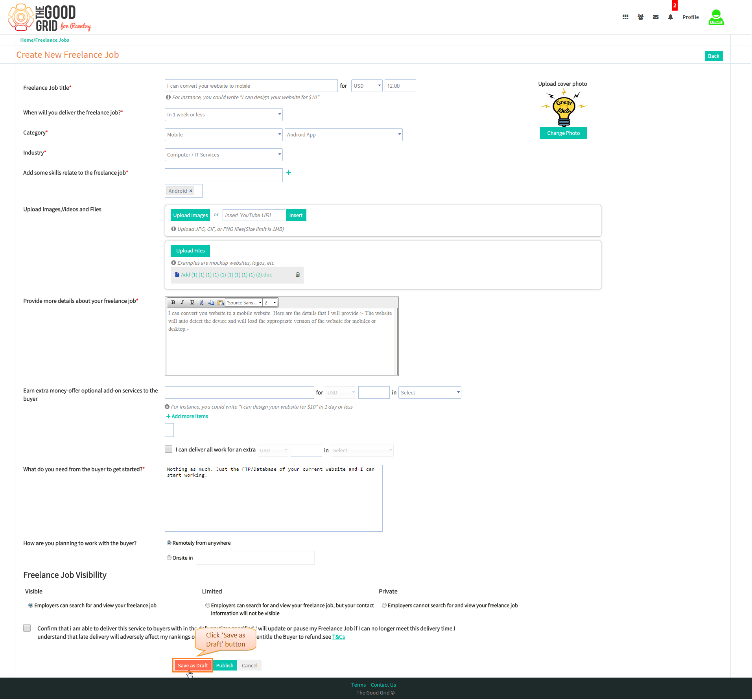Click the Great Idea cover photo thumbnail
Screen dimensions: 752x700
point(564,107)
